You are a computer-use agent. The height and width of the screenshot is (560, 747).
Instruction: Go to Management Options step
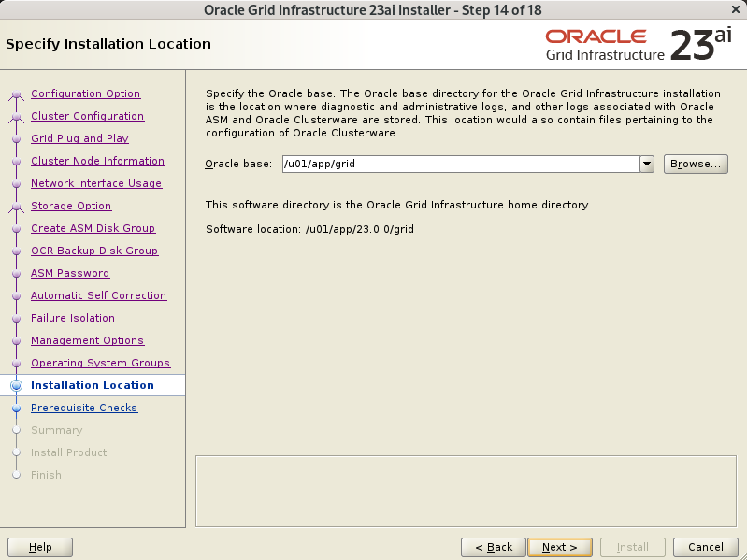point(87,340)
